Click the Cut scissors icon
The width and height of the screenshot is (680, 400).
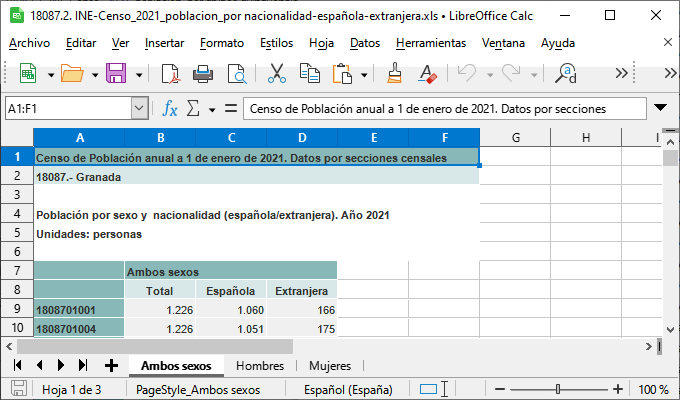(277, 73)
